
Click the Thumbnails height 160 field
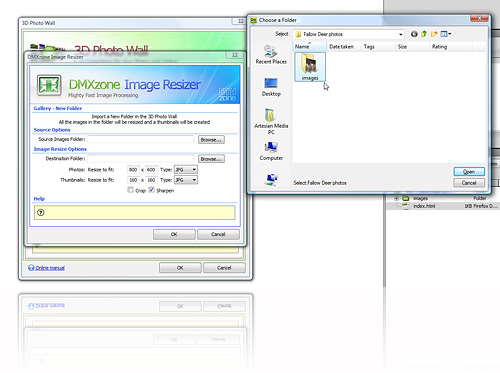(151, 180)
